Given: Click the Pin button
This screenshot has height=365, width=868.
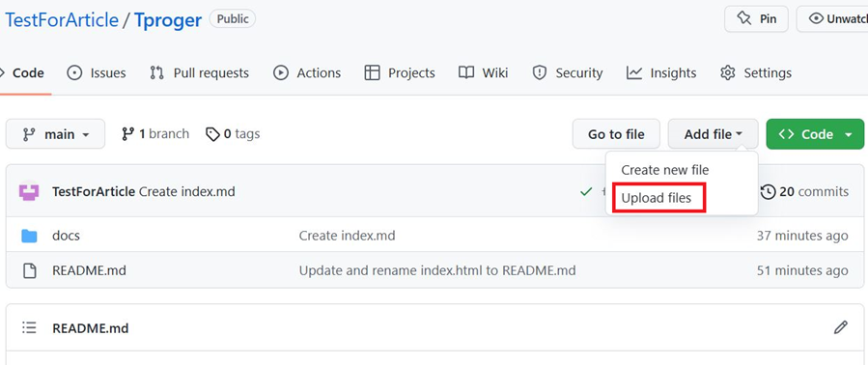Looking at the screenshot, I should point(756,19).
